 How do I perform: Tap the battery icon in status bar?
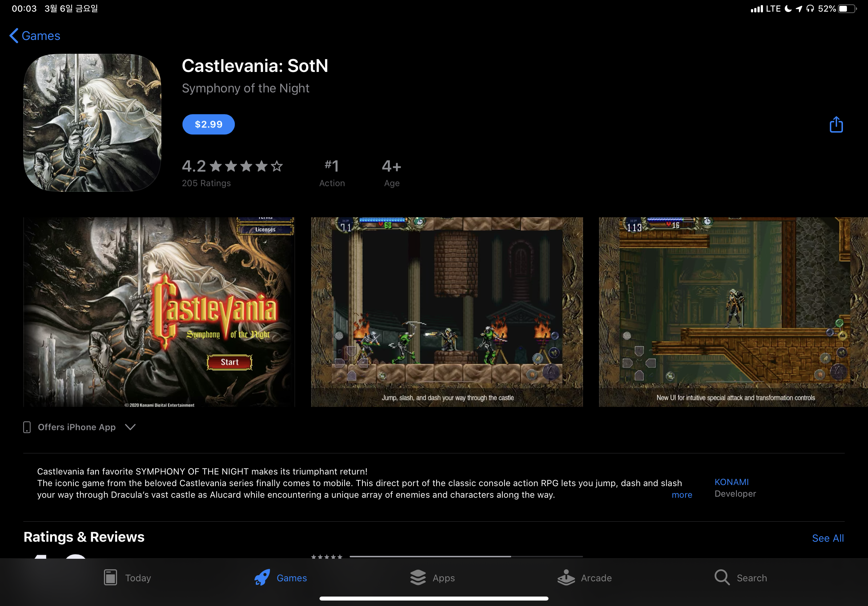(847, 9)
